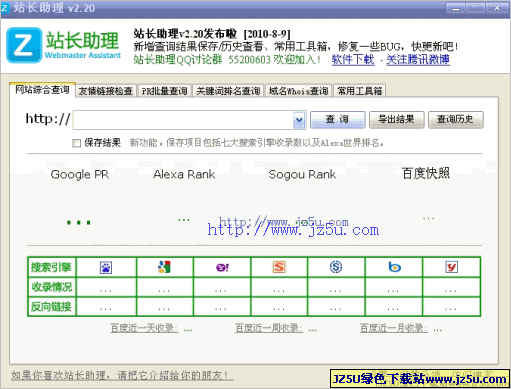Click the 搜索引擎 row header
511x389 pixels.
[52, 267]
